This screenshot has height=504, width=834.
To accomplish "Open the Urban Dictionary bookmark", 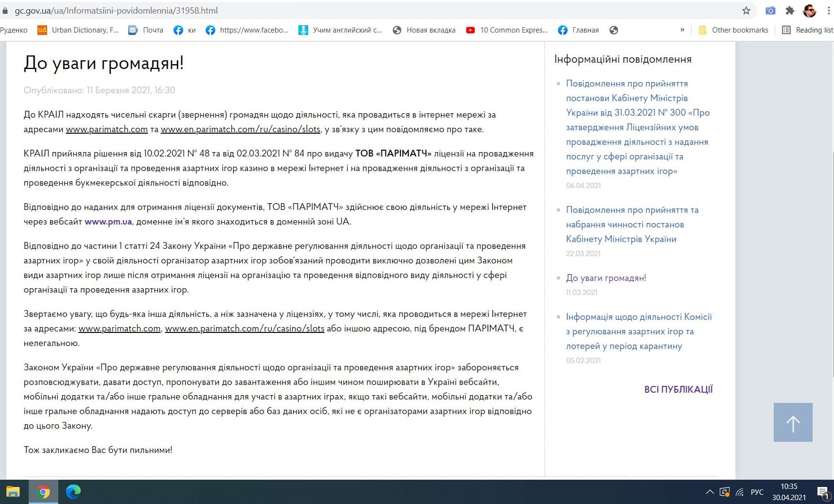I will pyautogui.click(x=79, y=30).
